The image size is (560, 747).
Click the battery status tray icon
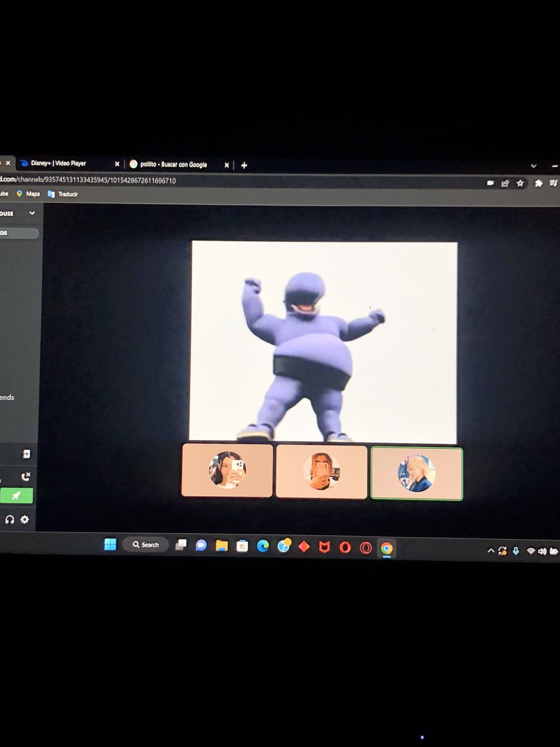[553, 552]
